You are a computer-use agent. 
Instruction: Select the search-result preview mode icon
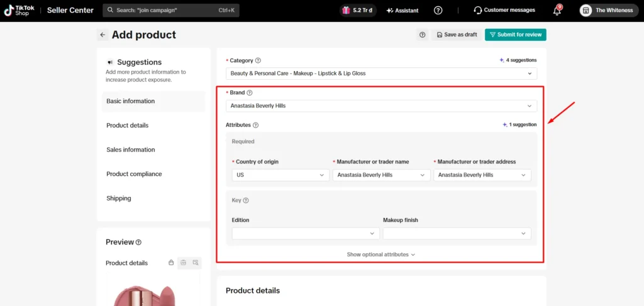(x=196, y=263)
